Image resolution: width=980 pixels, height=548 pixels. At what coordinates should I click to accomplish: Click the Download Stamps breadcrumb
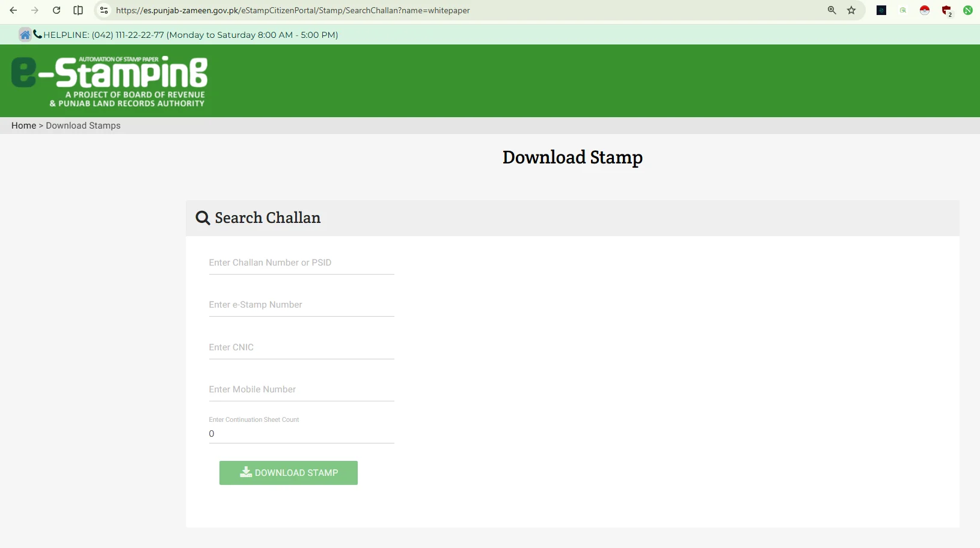click(83, 126)
